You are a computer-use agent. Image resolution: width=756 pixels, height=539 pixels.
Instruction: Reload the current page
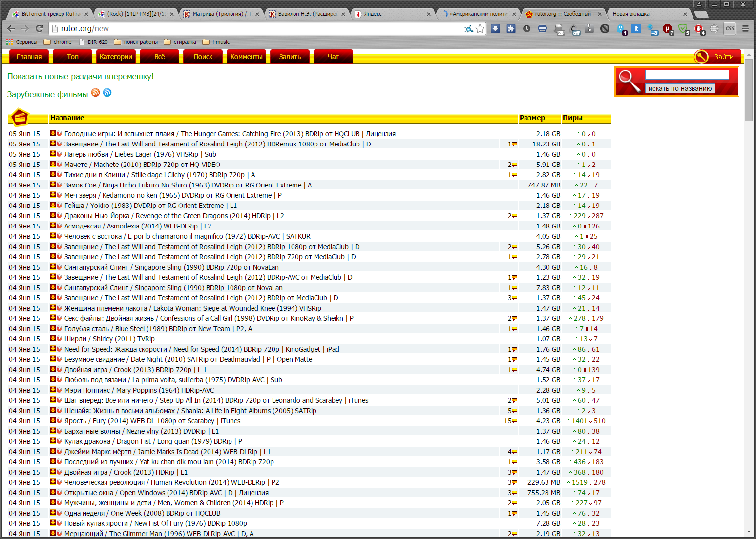(x=40, y=29)
